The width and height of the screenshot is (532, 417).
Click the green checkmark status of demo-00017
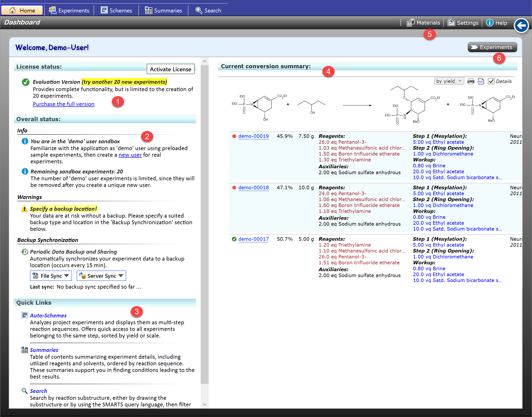coord(234,239)
